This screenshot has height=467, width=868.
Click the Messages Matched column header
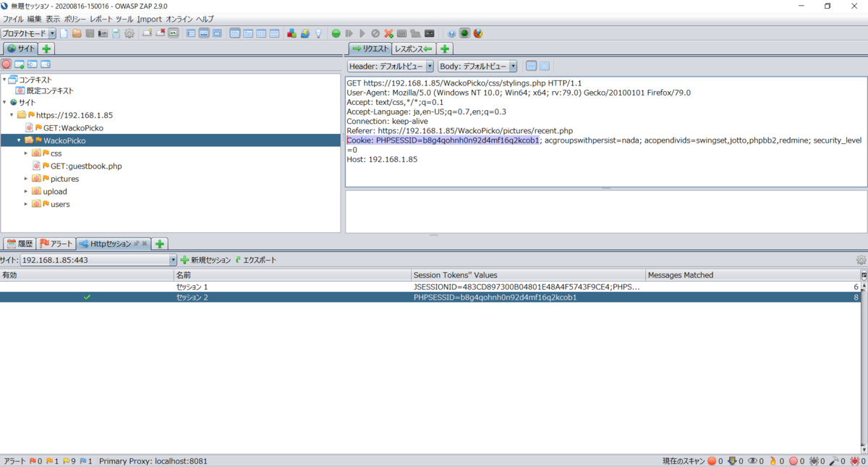[752, 275]
